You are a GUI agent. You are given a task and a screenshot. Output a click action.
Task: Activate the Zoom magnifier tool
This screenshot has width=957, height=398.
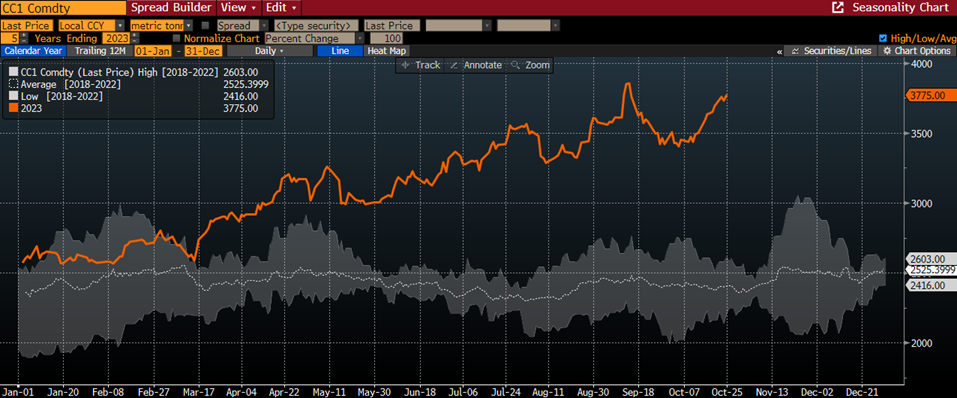[530, 65]
